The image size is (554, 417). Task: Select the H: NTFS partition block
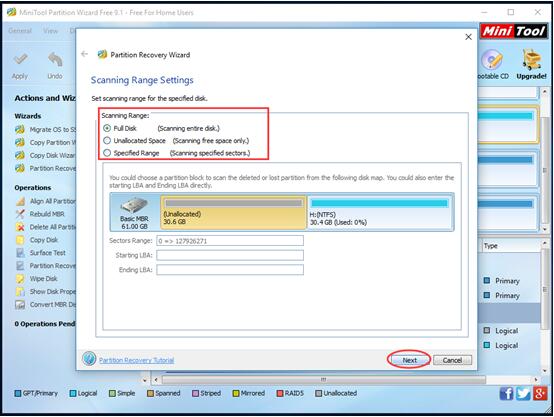click(380, 212)
